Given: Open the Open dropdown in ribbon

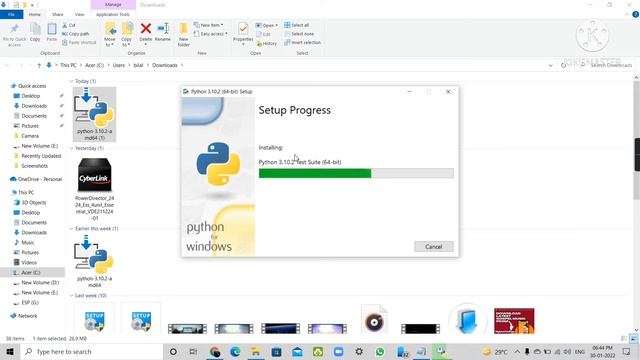Looking at the screenshot, I should tap(267, 25).
